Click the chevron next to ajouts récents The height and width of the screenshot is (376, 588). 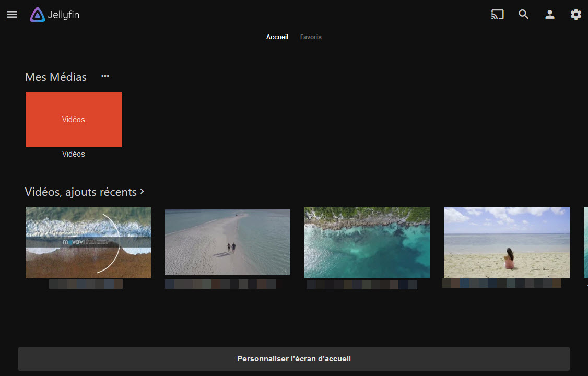click(142, 191)
